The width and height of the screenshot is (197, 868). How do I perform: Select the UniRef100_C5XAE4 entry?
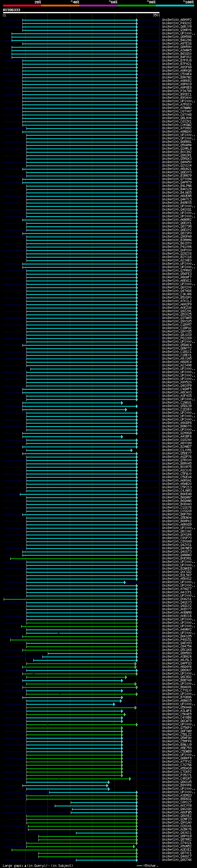pyautogui.click(x=177, y=74)
